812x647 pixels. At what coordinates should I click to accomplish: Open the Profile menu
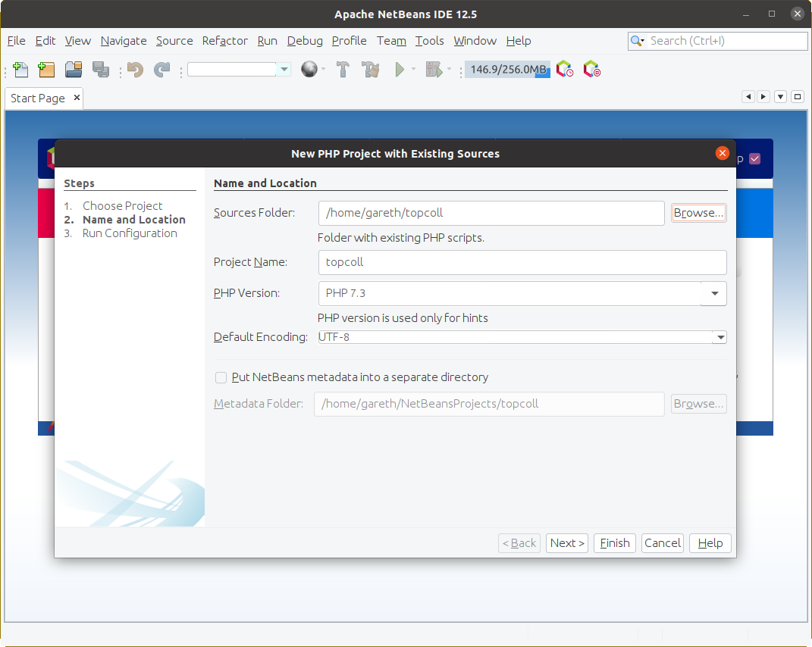(x=349, y=41)
